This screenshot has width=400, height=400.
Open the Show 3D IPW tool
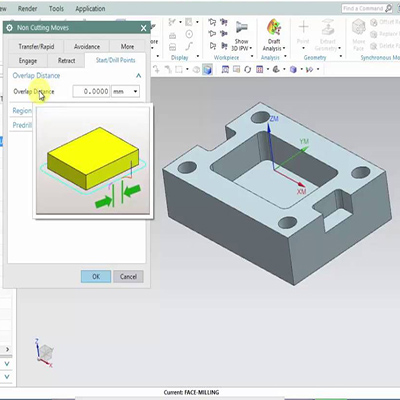point(241,35)
